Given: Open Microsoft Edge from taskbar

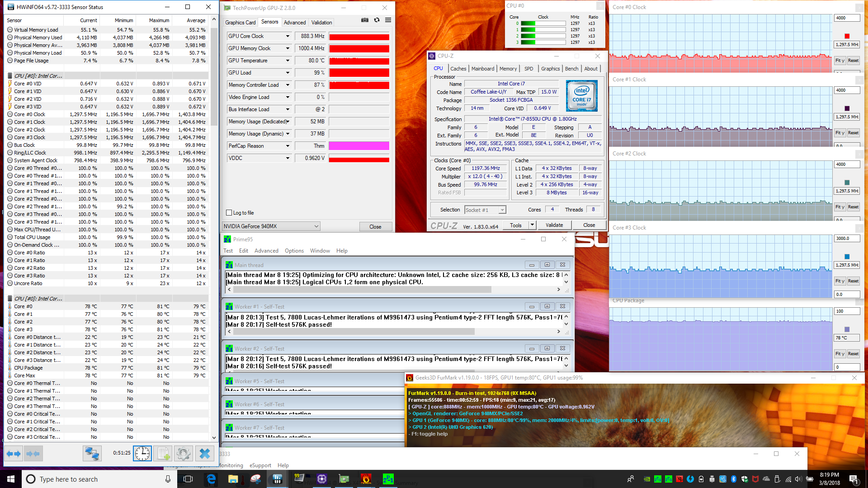Looking at the screenshot, I should click(211, 479).
